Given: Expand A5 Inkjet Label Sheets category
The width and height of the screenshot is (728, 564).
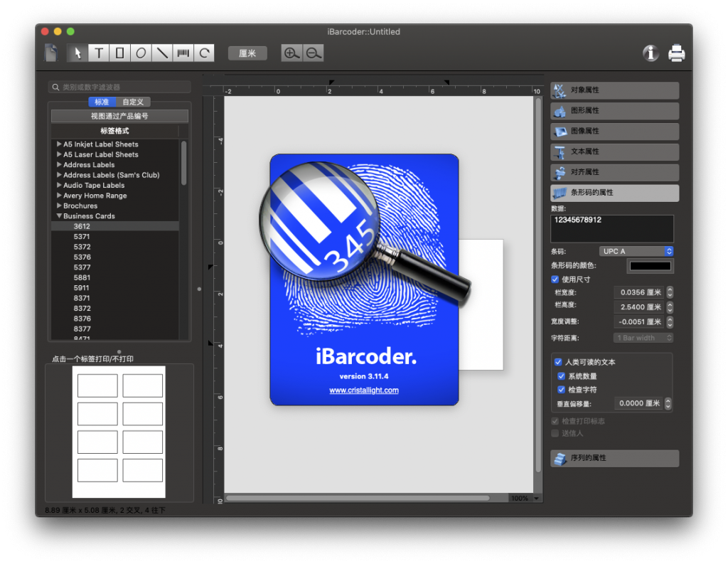Looking at the screenshot, I should pos(59,144).
